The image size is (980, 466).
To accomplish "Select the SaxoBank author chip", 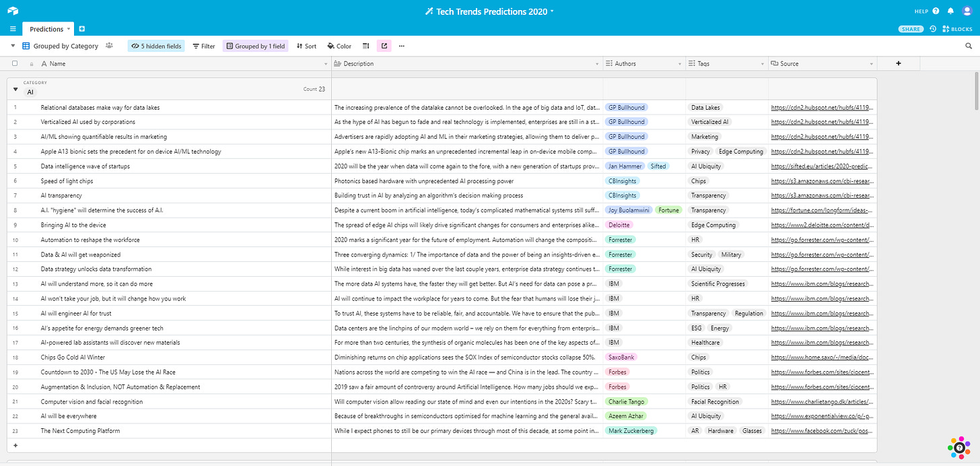I will coord(621,358).
